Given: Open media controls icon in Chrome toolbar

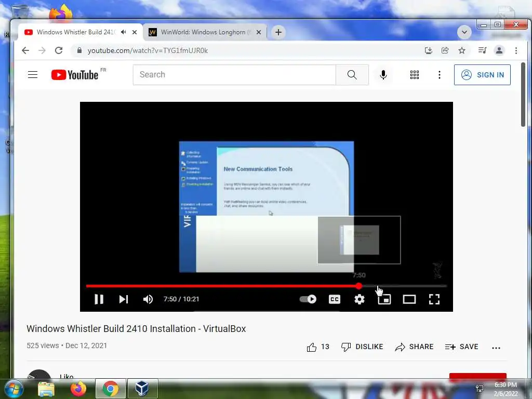Looking at the screenshot, I should coord(482,50).
